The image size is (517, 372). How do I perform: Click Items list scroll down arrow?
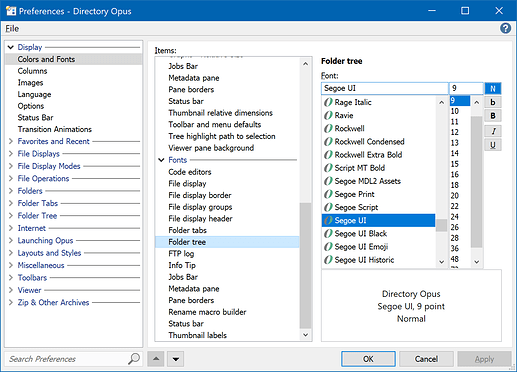(305, 335)
